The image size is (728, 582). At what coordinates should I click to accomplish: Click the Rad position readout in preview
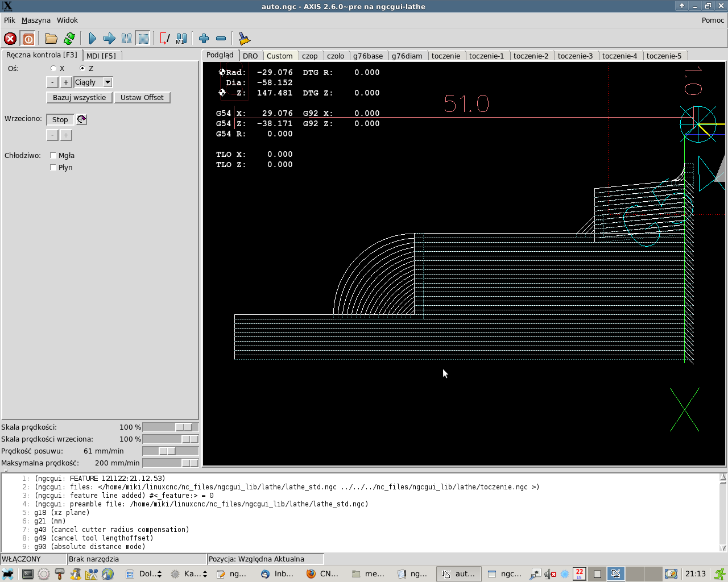coord(259,73)
